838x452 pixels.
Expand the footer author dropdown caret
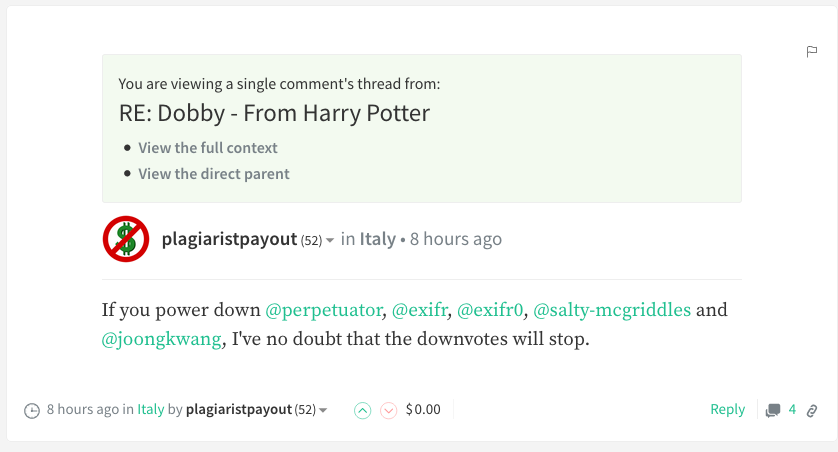point(323,411)
